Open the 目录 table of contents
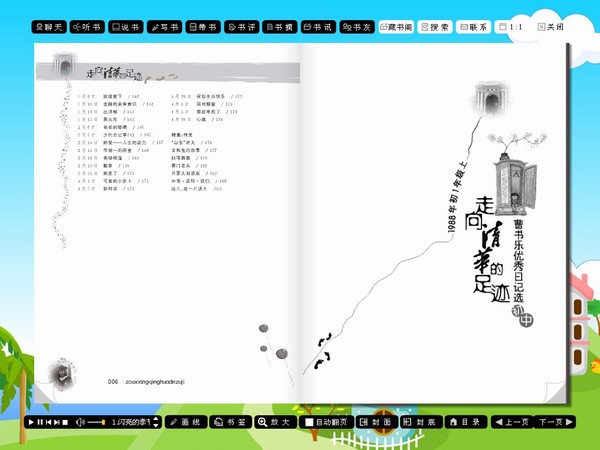Screen dimensions: 600x450 (x=466, y=422)
